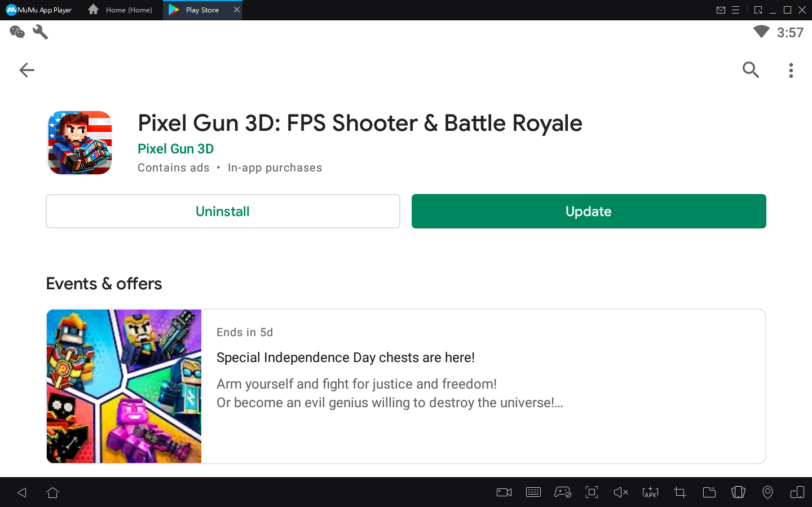Update Pixel Gun 3D
This screenshot has width=812, height=507.
click(x=589, y=211)
